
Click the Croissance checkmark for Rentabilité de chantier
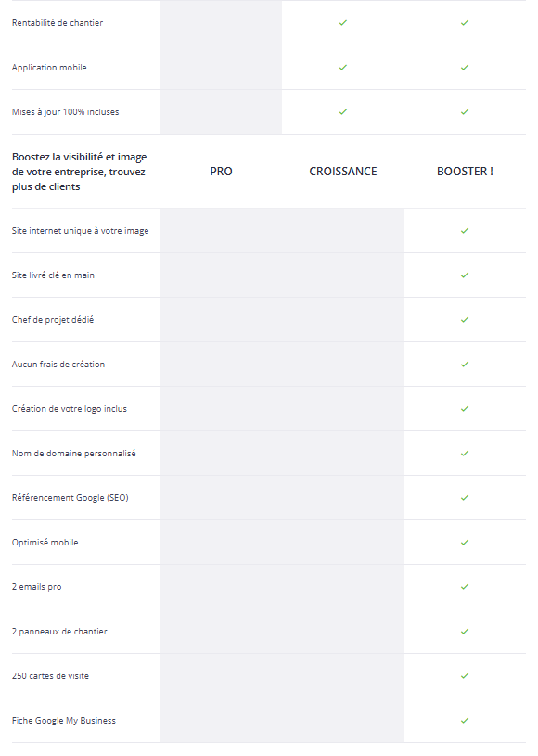click(343, 22)
